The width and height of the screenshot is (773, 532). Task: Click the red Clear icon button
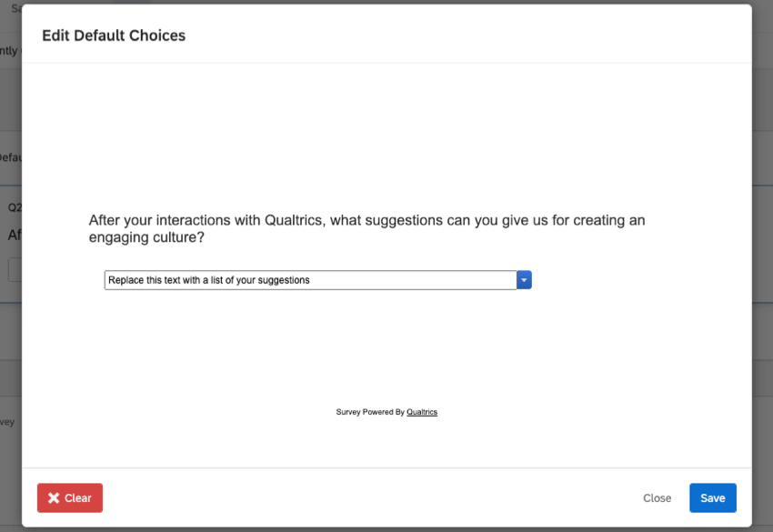pos(69,497)
